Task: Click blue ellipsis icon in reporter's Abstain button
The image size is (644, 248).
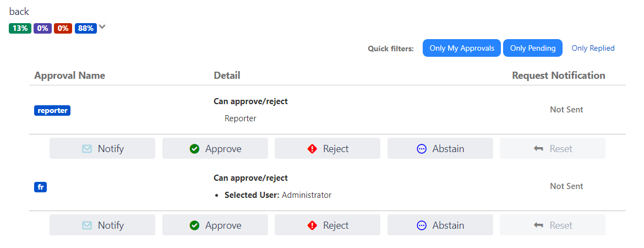Action: click(x=422, y=149)
